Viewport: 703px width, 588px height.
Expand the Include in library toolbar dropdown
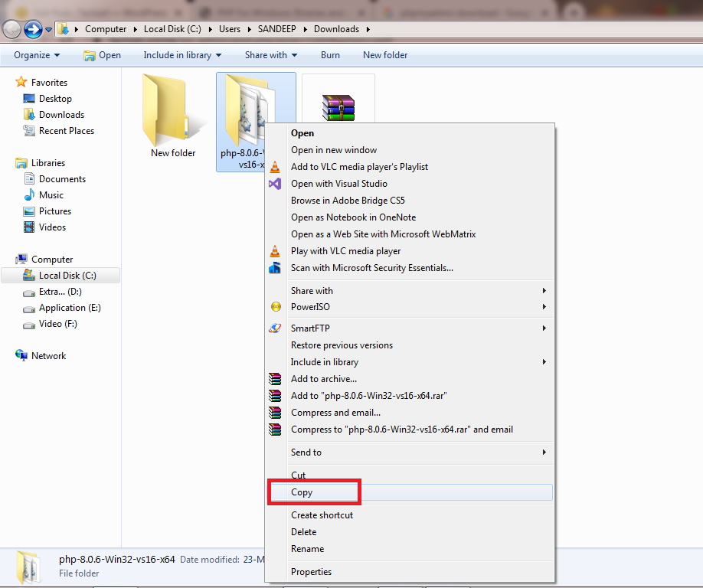182,55
